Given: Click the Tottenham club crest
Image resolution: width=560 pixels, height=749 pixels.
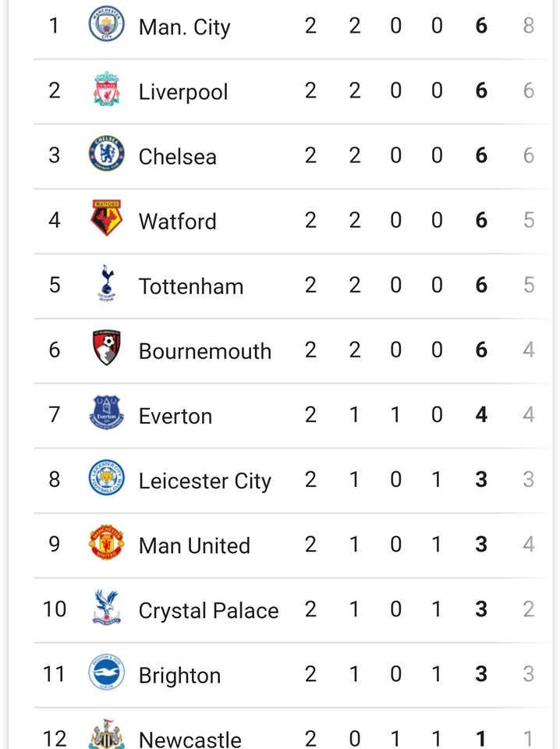Looking at the screenshot, I should click(x=106, y=283).
